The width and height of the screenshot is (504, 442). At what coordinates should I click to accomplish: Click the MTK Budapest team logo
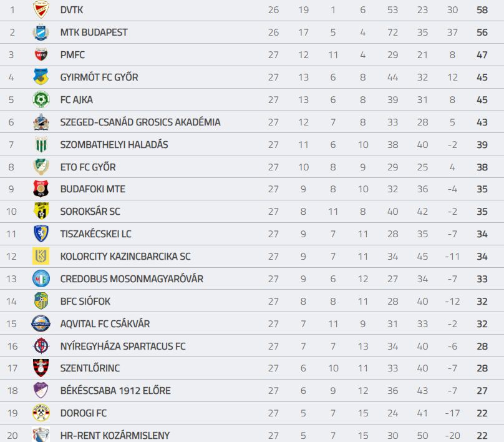(x=41, y=32)
